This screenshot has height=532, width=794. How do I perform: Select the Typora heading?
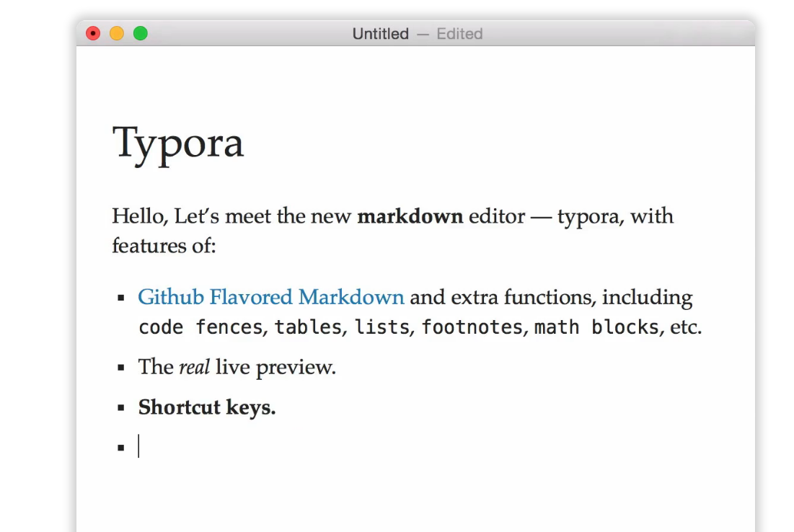point(178,143)
